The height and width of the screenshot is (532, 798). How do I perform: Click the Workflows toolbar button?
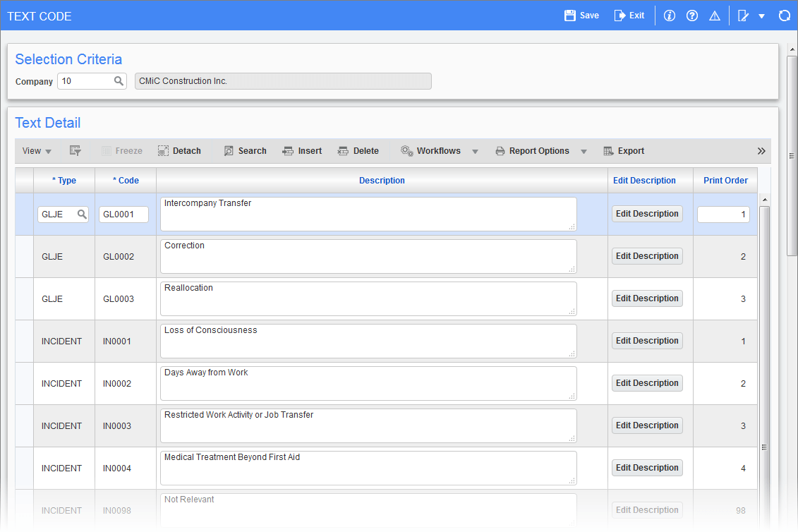430,151
